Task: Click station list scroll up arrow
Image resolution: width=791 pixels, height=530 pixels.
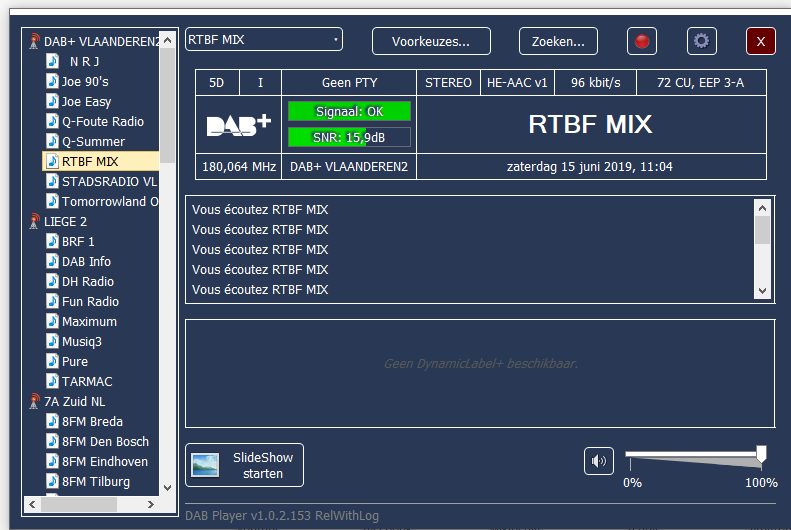Action: pyautogui.click(x=168, y=40)
